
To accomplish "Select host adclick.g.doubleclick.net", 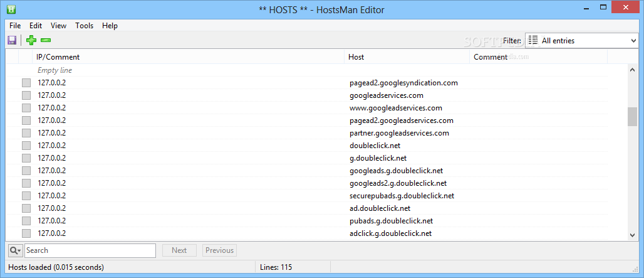I will (x=390, y=233).
